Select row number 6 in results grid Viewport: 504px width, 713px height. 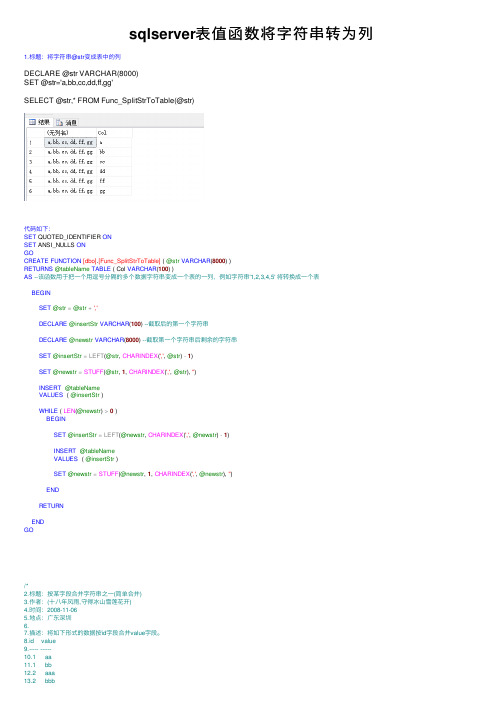30,191
